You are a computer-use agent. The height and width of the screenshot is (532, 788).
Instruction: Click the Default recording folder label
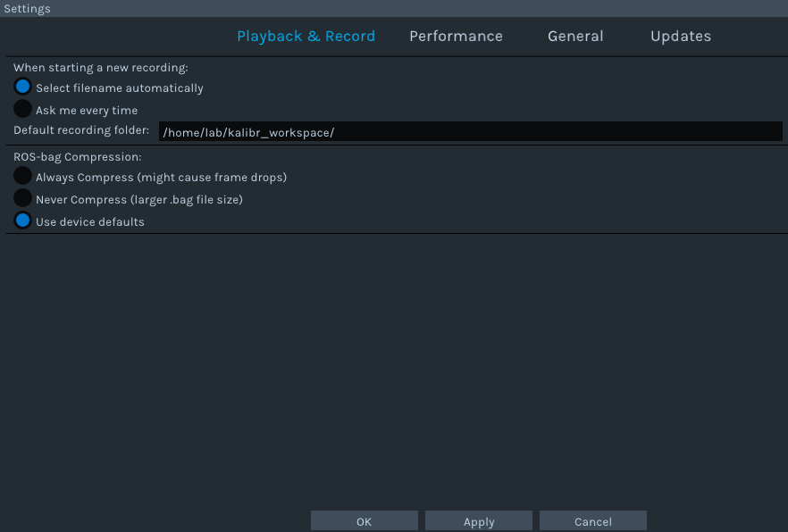[x=81, y=130]
